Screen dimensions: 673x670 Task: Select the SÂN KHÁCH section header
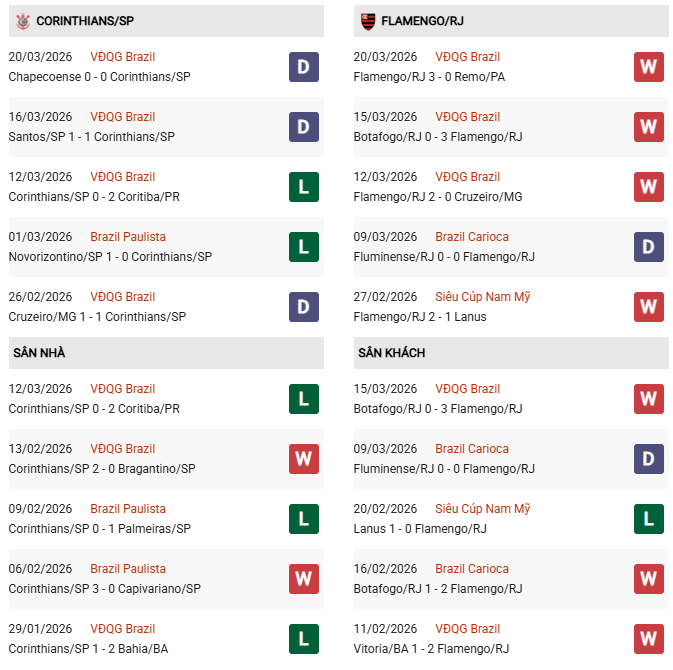click(391, 353)
